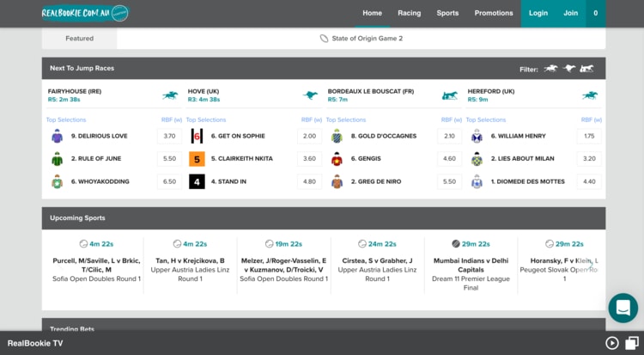The height and width of the screenshot is (355, 644).
Task: Open the live chat bubble
Action: coord(623,308)
